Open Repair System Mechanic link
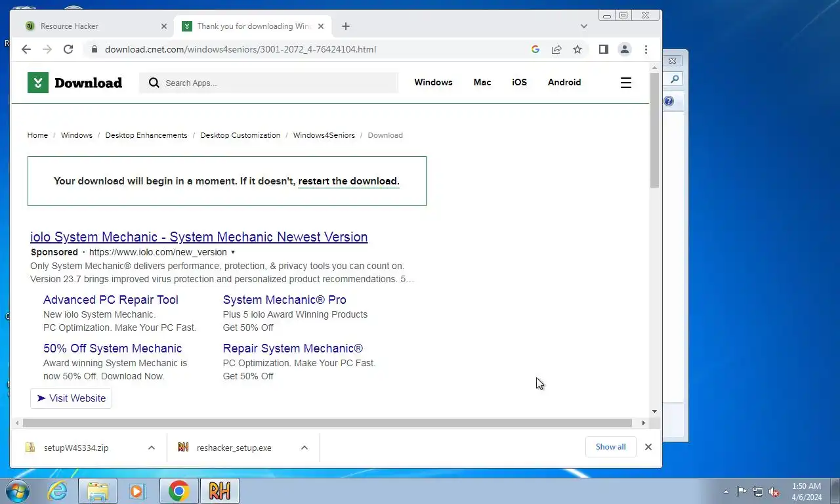Screen dimensions: 840x504 [x=293, y=348]
